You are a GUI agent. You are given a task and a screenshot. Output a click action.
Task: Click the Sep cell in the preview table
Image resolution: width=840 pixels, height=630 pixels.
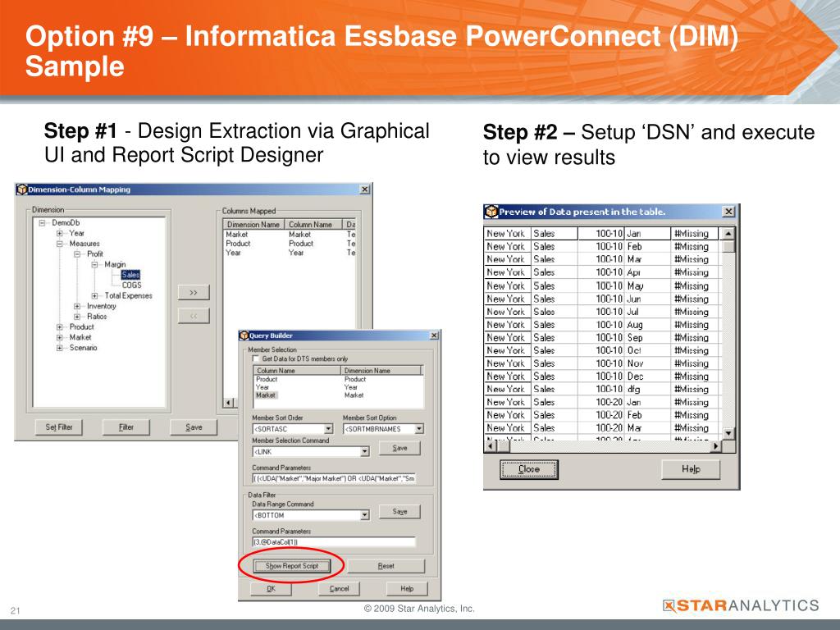tap(648, 338)
